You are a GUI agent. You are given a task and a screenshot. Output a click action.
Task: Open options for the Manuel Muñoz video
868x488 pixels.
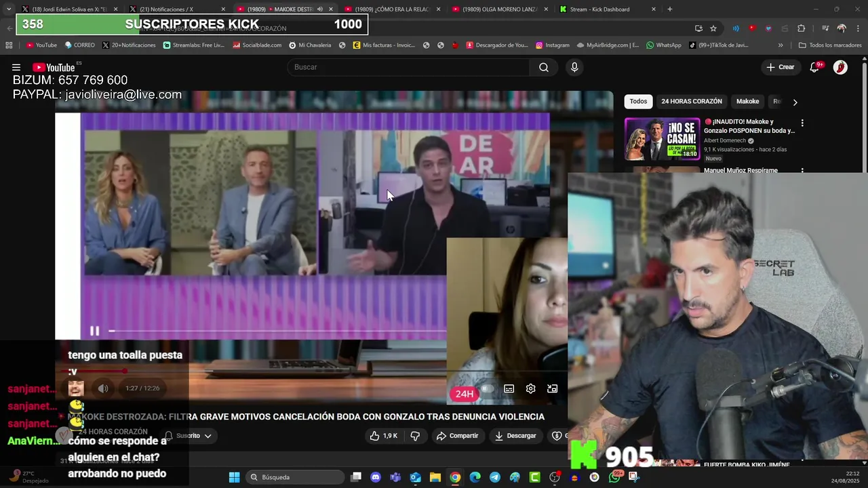pyautogui.click(x=802, y=171)
